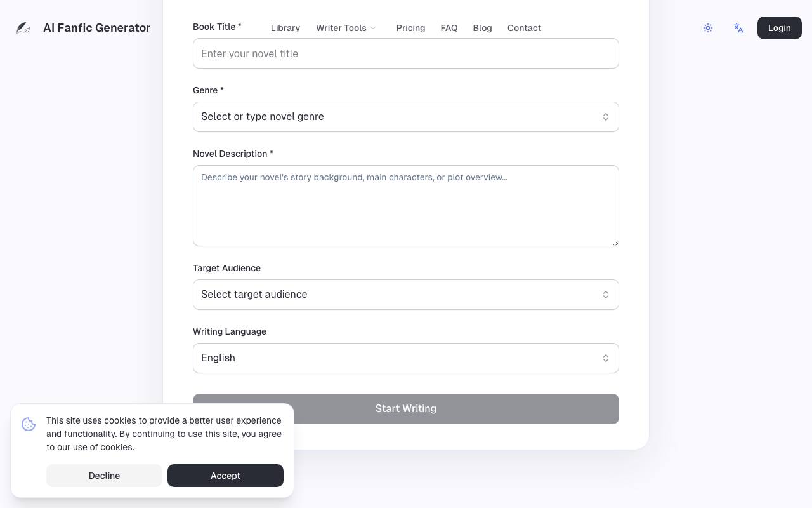
Task: Open the English writing language dropdown
Action: click(406, 358)
